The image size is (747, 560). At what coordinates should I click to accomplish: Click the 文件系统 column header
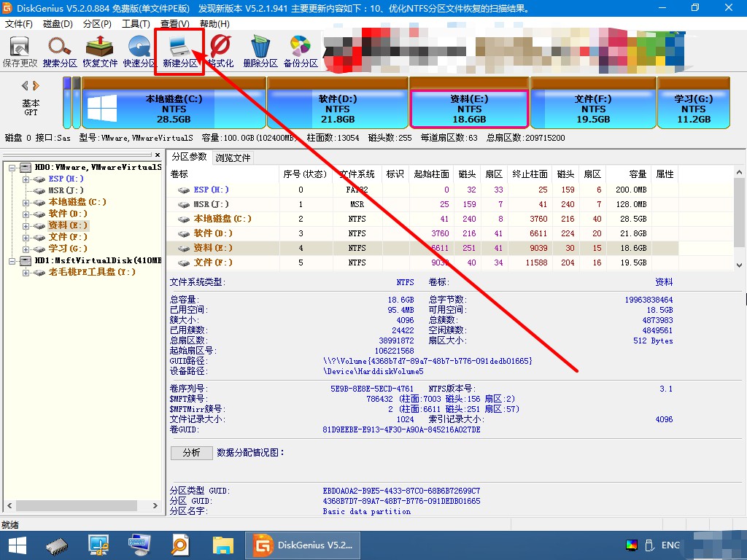coord(357,174)
